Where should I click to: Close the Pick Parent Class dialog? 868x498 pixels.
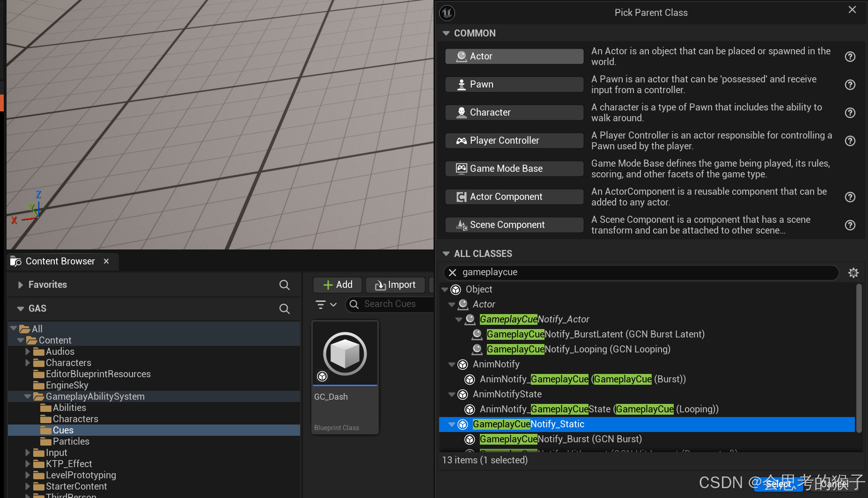point(852,10)
